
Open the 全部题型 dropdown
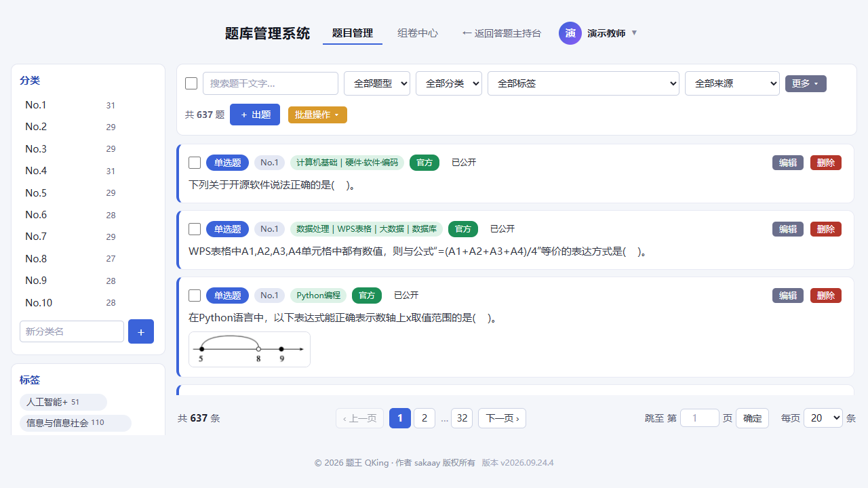[x=377, y=83]
